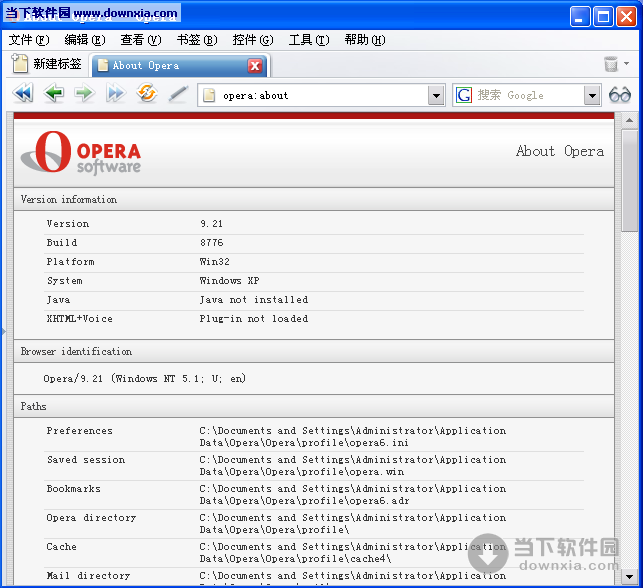Expand the closed tabs trash dropdown arrow

pos(626,64)
